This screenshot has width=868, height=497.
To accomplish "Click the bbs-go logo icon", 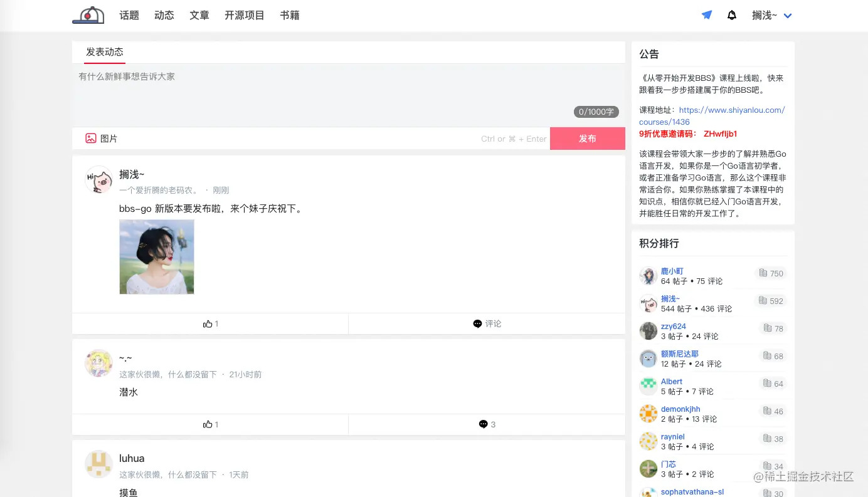I will coord(88,14).
